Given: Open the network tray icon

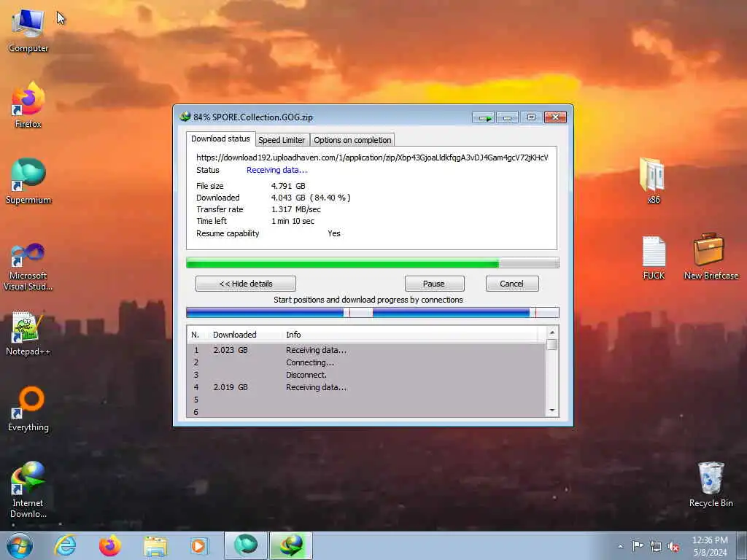Looking at the screenshot, I should click(x=656, y=547).
